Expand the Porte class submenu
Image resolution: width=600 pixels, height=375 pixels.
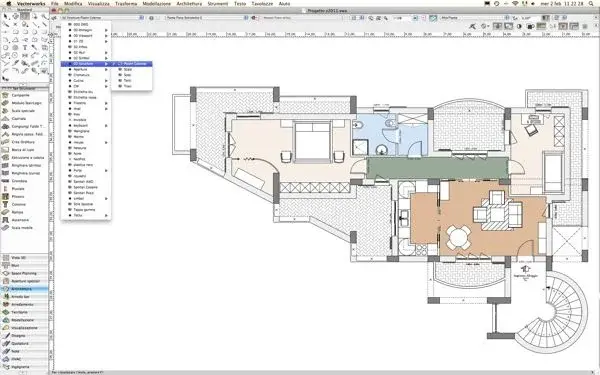(x=86, y=170)
